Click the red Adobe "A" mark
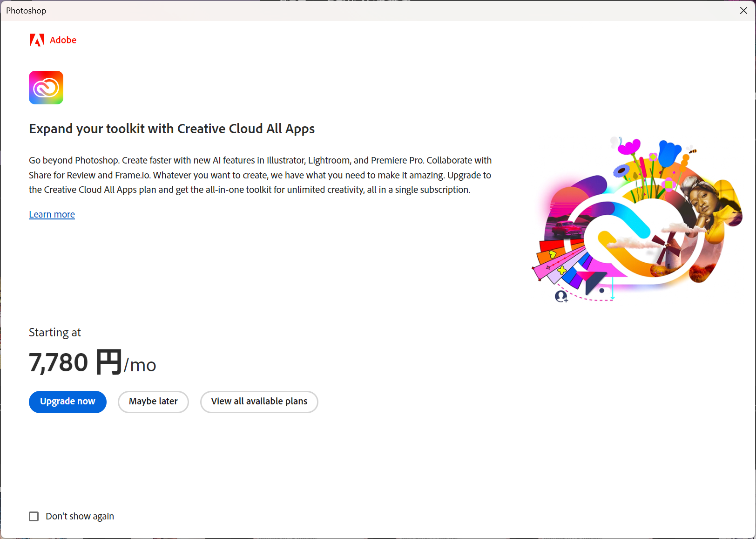The width and height of the screenshot is (756, 539). pyautogui.click(x=37, y=40)
